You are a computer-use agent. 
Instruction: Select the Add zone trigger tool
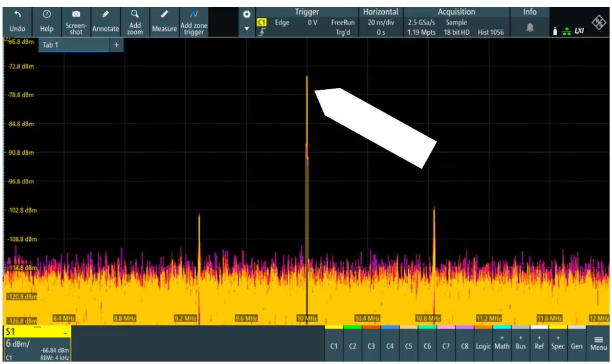pos(194,14)
